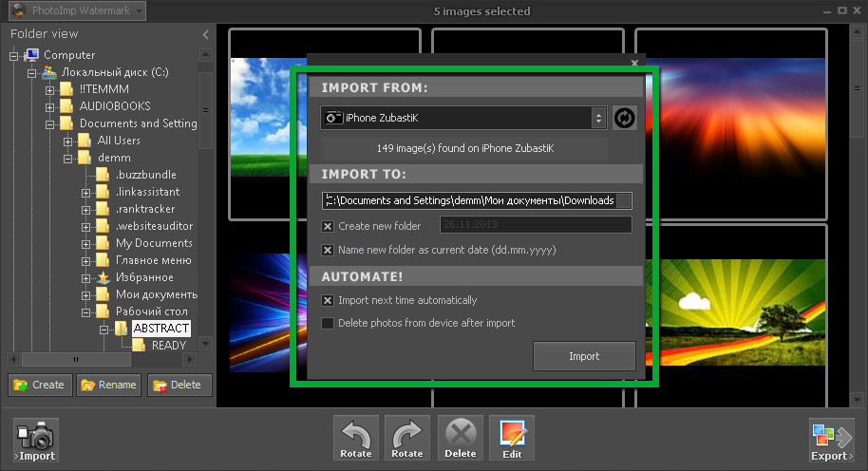Open the iPhone ZubastiK device dropdown
The height and width of the screenshot is (471, 868).
(598, 118)
